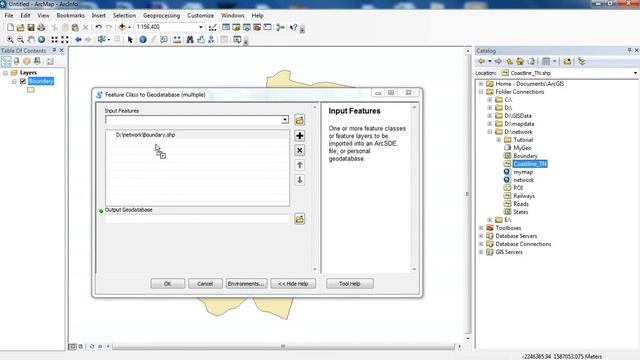
Task: Go up one level in Catalog
Action: (509, 62)
